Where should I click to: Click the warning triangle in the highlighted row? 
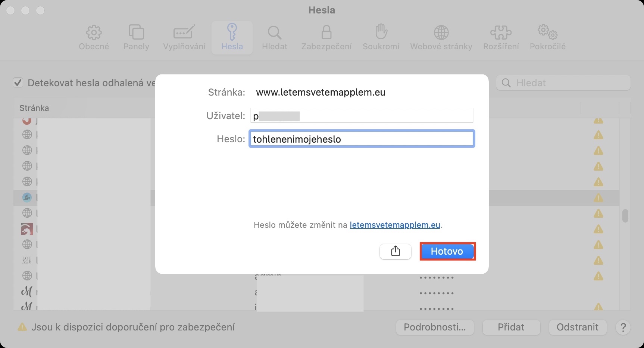tap(598, 198)
